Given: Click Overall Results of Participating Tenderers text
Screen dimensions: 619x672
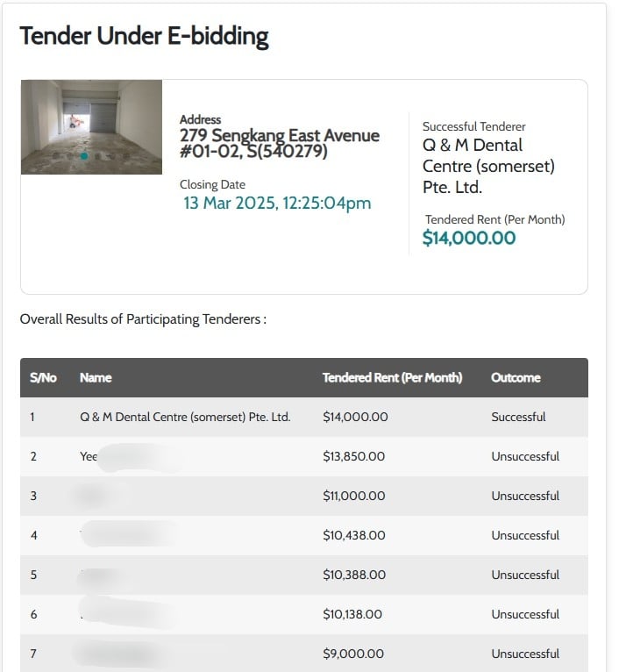Looking at the screenshot, I should pos(143,319).
